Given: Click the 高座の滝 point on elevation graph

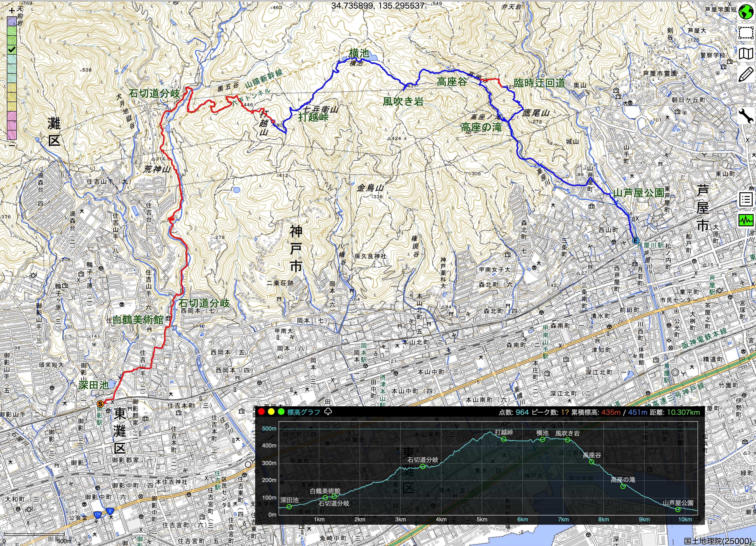Looking at the screenshot, I should 623,486.
